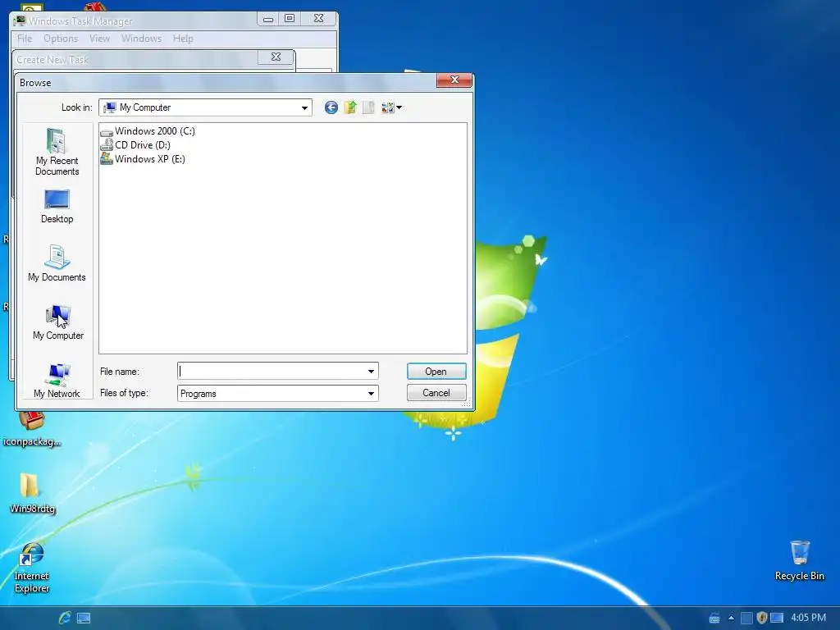Screen dimensions: 840x630
Task: Select the iconpackag... desktop icon
Action: (32, 429)
